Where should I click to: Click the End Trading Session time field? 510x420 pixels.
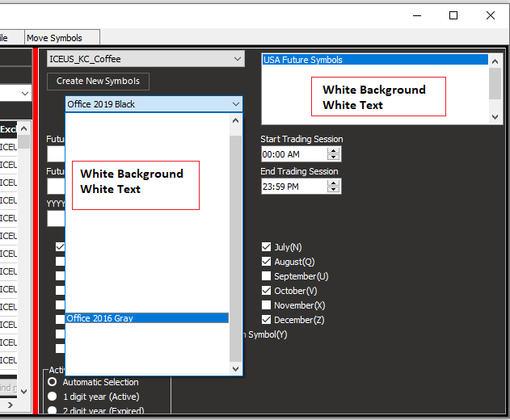tap(294, 187)
